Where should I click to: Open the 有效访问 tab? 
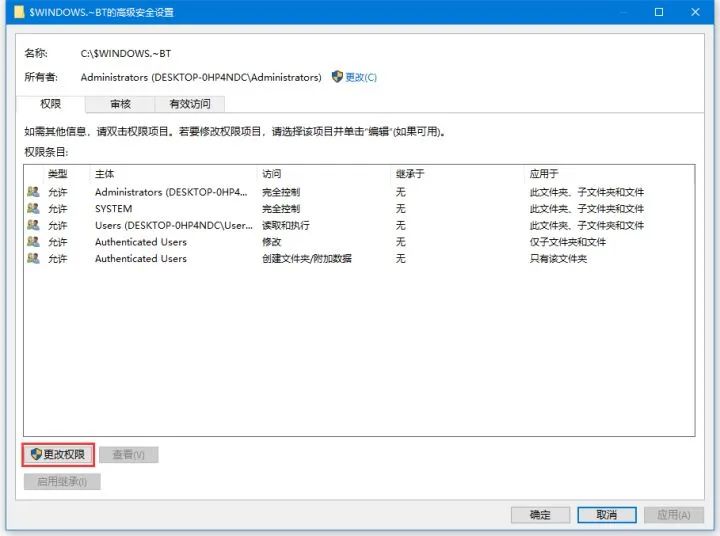point(190,104)
